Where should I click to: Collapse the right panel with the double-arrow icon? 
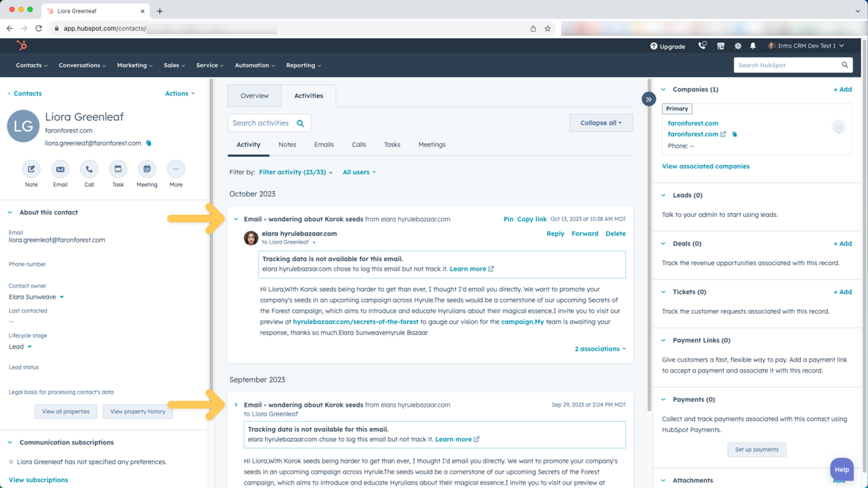tap(648, 98)
